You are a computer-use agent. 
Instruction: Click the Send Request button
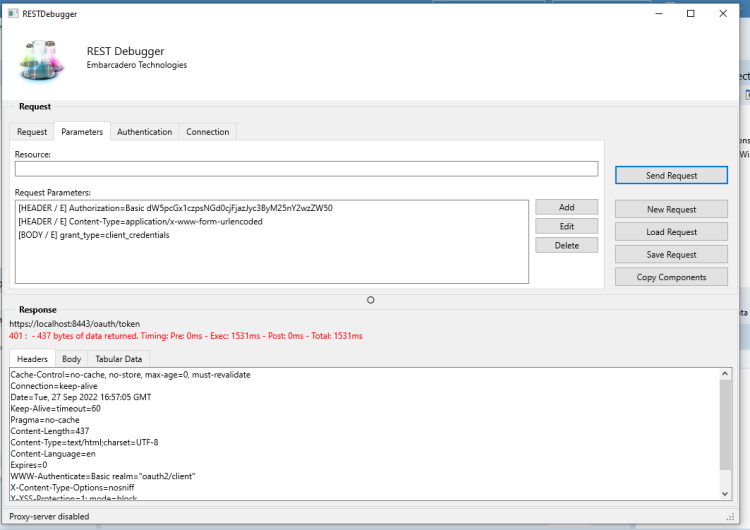671,175
